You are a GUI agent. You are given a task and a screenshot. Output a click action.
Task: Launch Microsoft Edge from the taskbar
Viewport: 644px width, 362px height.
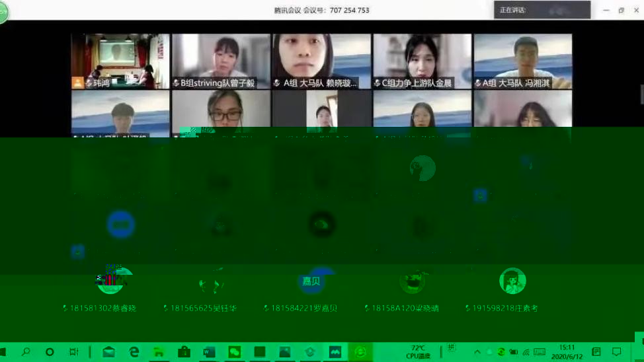pos(134,351)
